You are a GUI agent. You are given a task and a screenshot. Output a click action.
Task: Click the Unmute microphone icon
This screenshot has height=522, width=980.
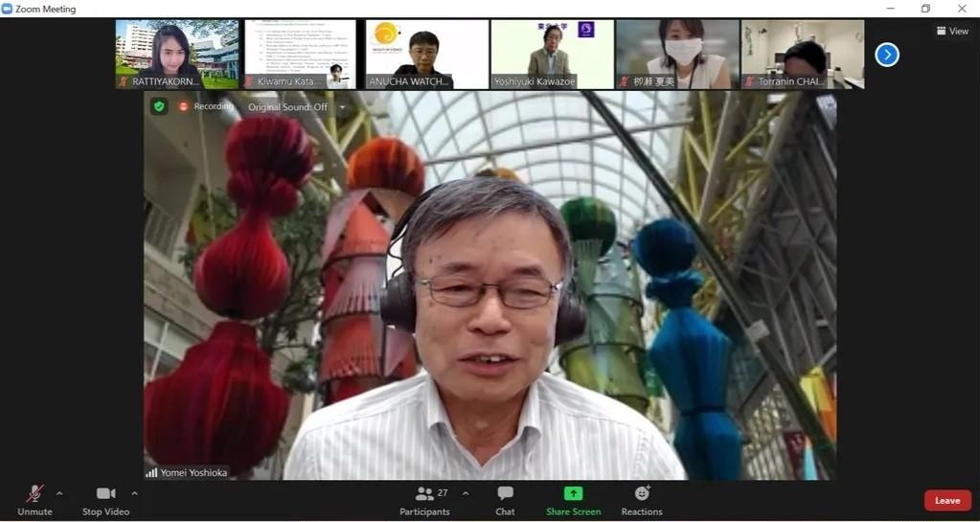pyautogui.click(x=34, y=493)
